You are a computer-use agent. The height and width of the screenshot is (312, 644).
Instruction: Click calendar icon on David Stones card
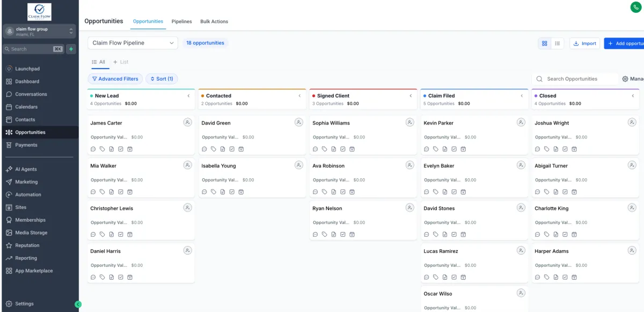point(463,234)
